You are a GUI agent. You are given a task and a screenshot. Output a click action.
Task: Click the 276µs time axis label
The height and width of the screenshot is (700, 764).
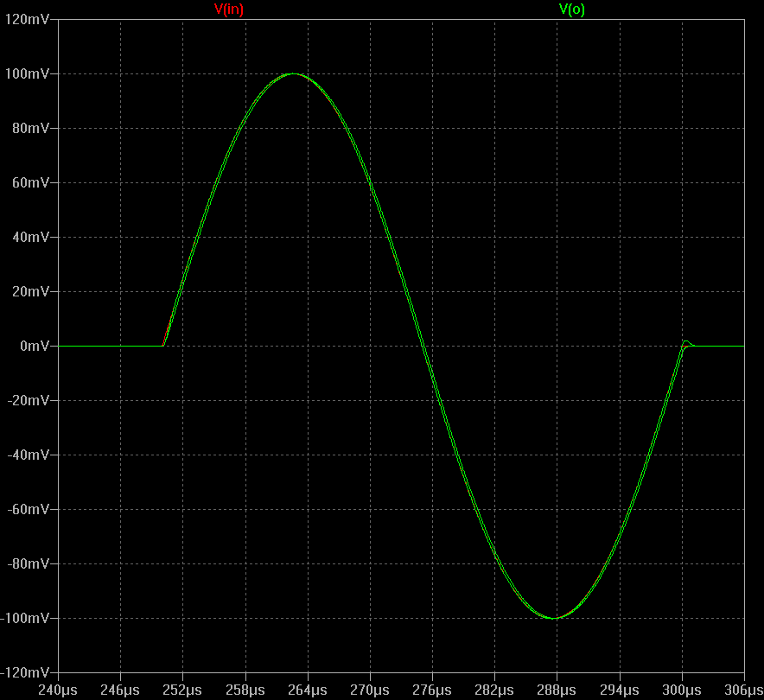click(432, 690)
